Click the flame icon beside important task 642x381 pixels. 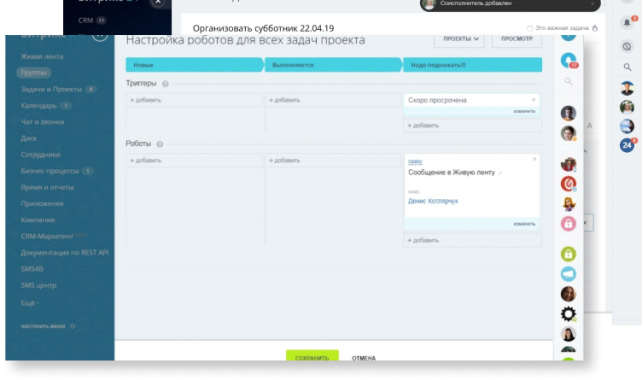coord(595,28)
